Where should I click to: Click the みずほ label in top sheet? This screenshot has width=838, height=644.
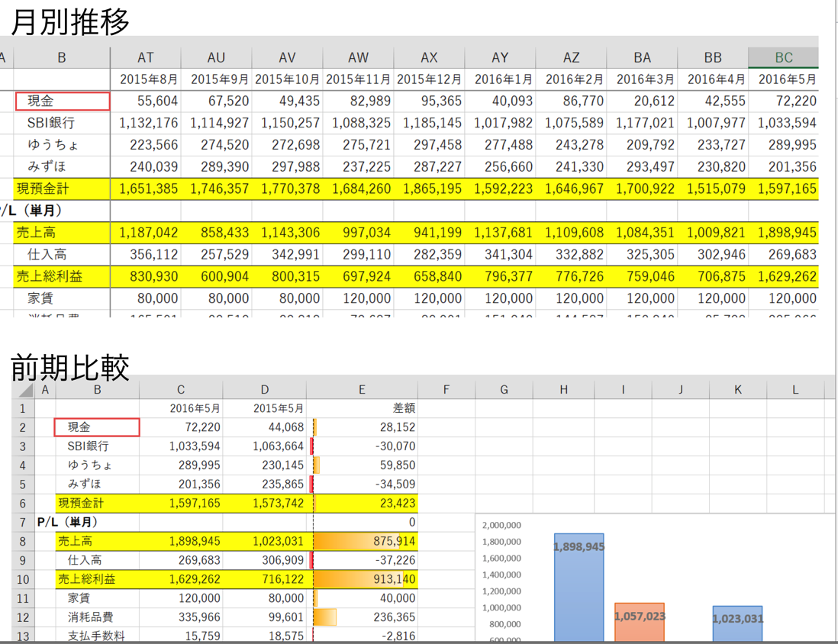62,167
